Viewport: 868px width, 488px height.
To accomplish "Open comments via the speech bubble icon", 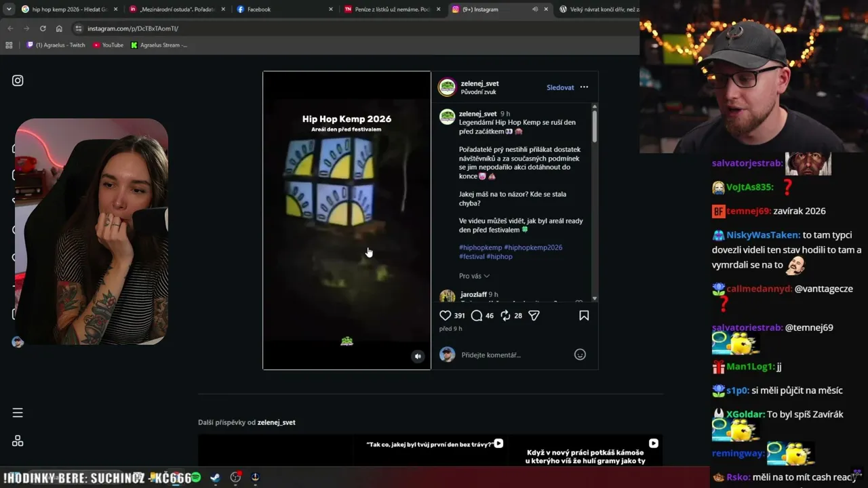I will tap(477, 315).
